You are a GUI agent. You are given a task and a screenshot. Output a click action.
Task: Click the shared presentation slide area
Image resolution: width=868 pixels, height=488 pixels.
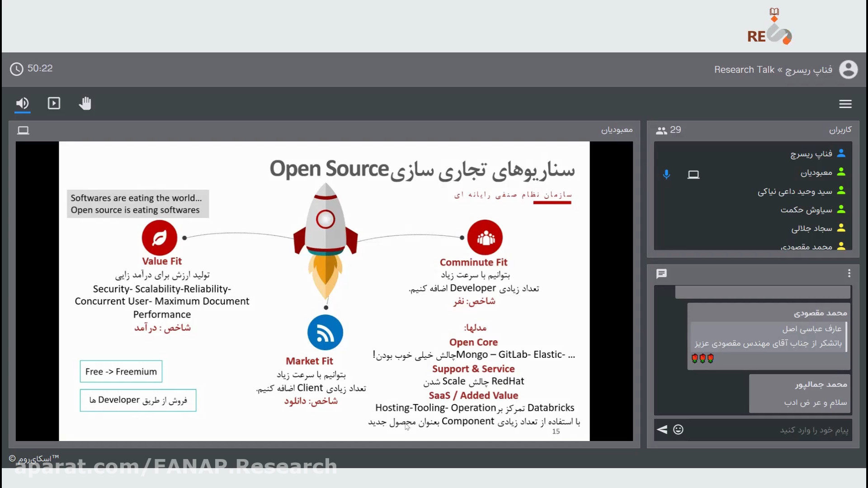pos(324,291)
